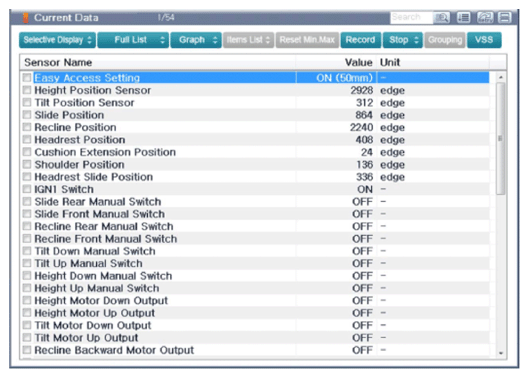Check the Recline Position checkbox
Image resolution: width=529 pixels, height=378 pixels.
[x=27, y=127]
